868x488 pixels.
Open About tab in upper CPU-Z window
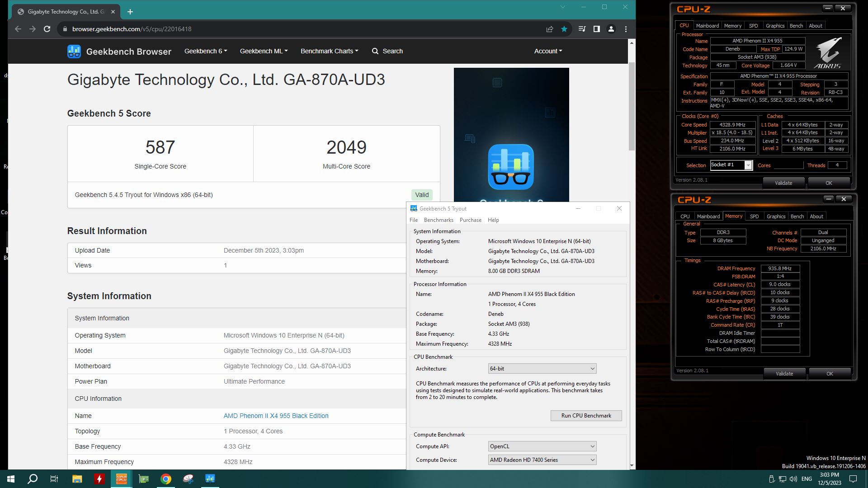[x=816, y=26]
